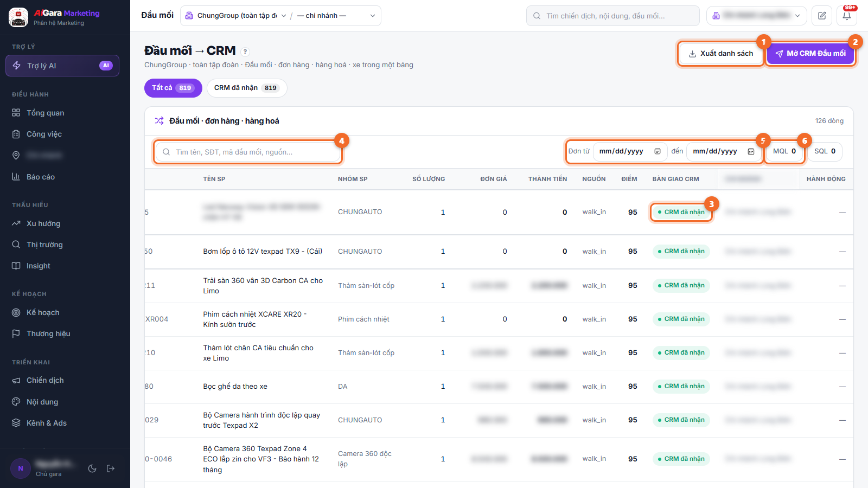
Task: Open Công việc in the sidebar
Action: [62, 134]
